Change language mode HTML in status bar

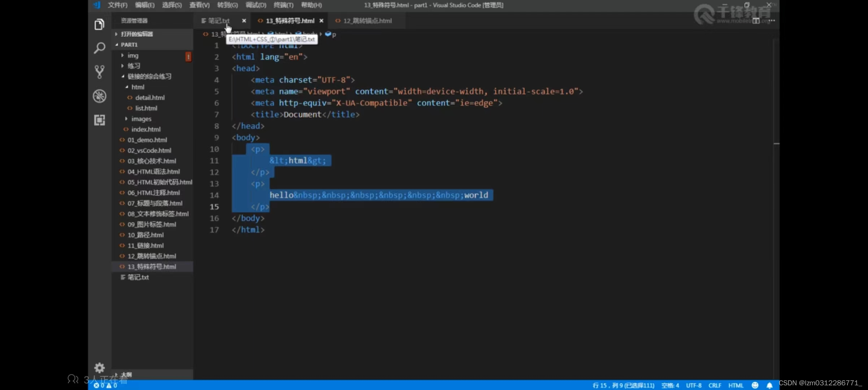click(736, 385)
